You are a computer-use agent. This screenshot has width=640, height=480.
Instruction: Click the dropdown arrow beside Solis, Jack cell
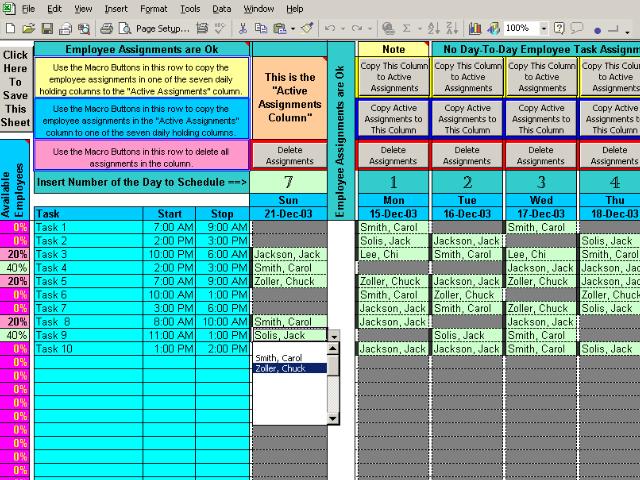334,336
